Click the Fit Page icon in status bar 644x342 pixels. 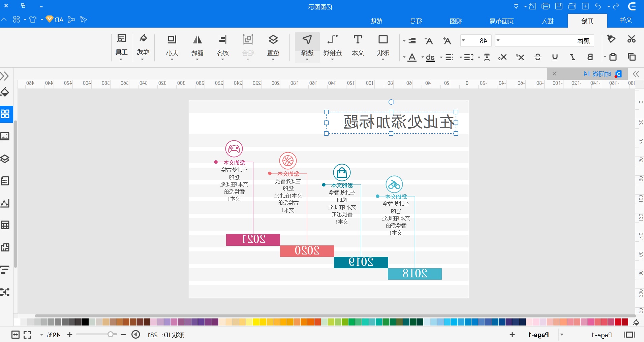[16, 335]
